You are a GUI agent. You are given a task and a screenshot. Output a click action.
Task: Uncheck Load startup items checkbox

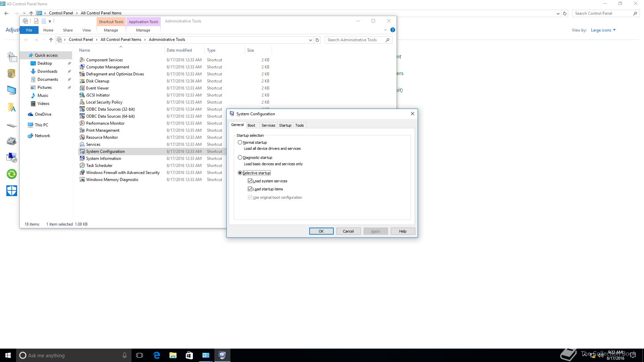(x=250, y=189)
